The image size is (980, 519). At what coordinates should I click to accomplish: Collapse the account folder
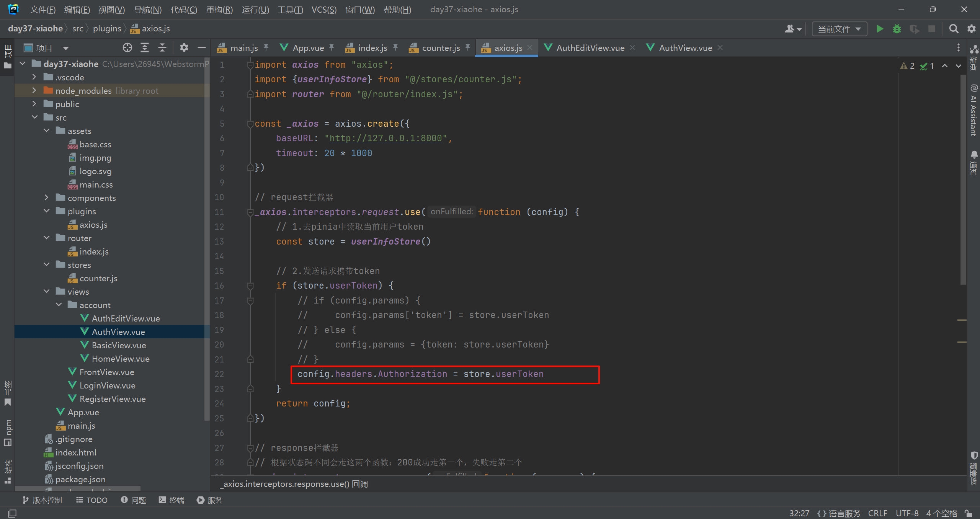point(59,305)
